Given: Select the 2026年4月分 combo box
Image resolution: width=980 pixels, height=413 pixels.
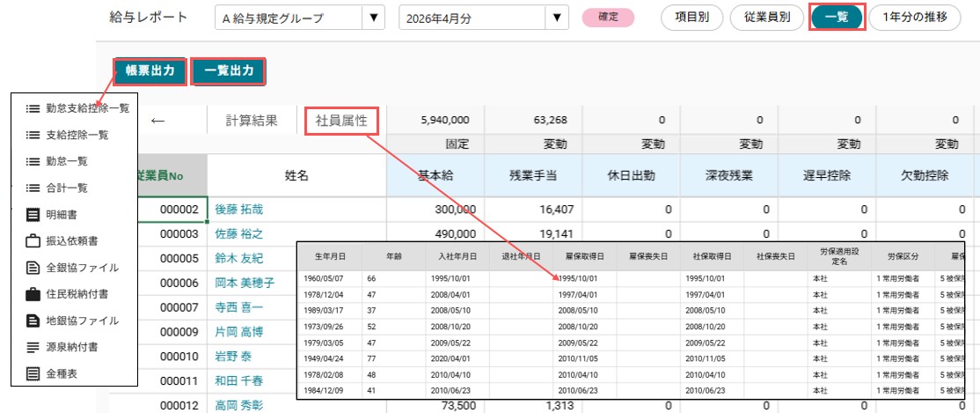Looking at the screenshot, I should click(484, 18).
